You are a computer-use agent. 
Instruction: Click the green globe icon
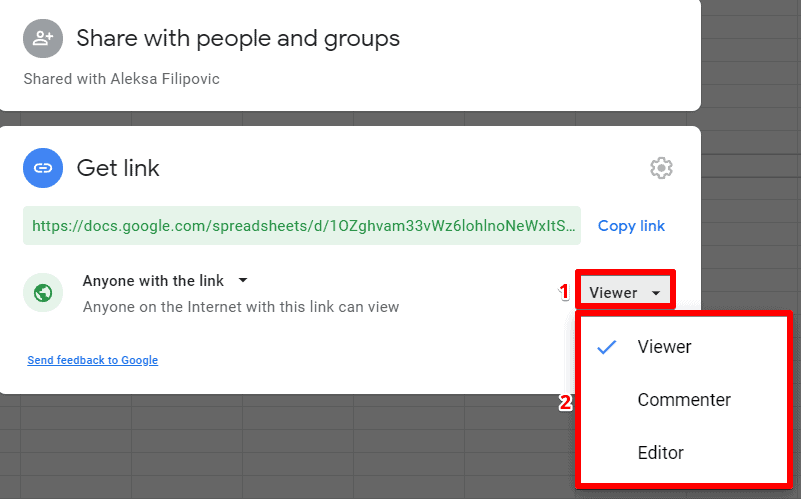coord(43,293)
